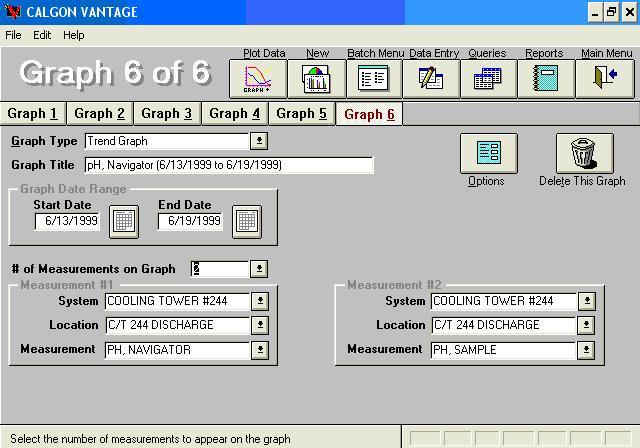Open the Queries tables icon
640x448 pixels.
(489, 79)
